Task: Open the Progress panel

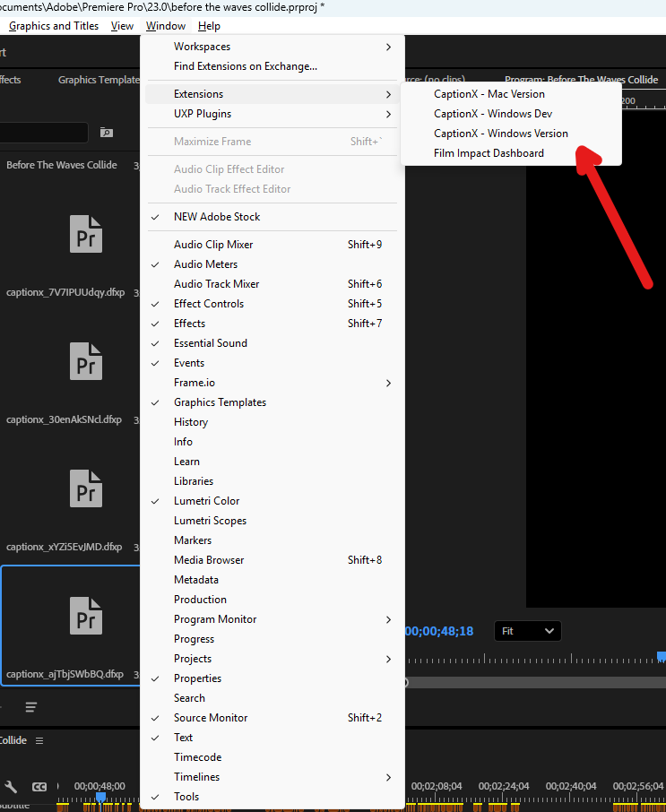Action: pyautogui.click(x=272, y=639)
